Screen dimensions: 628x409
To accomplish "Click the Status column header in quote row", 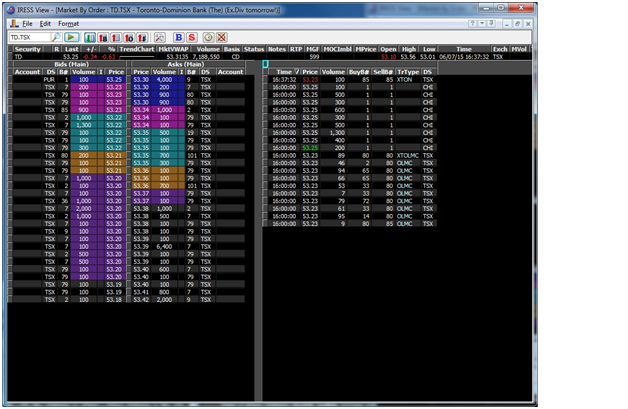I will [x=254, y=49].
